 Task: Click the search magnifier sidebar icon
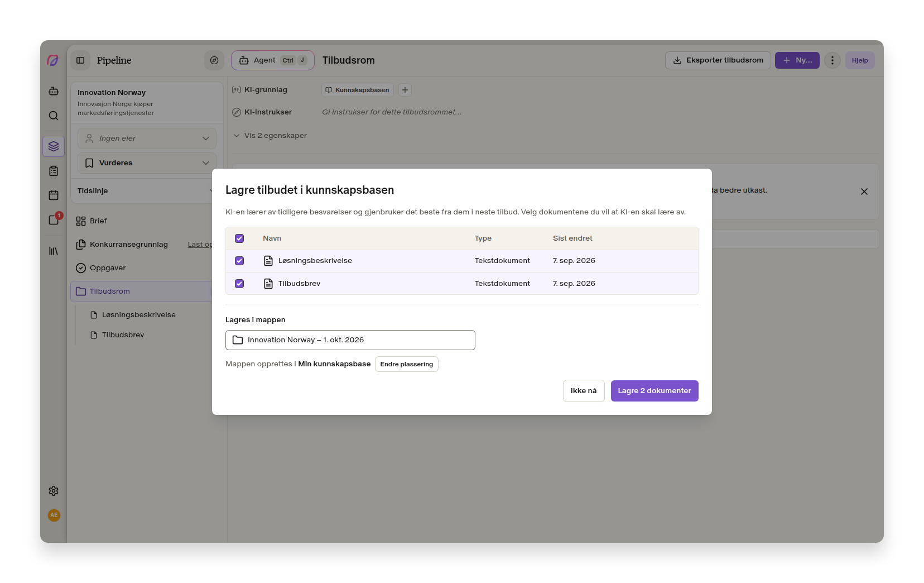tap(54, 116)
